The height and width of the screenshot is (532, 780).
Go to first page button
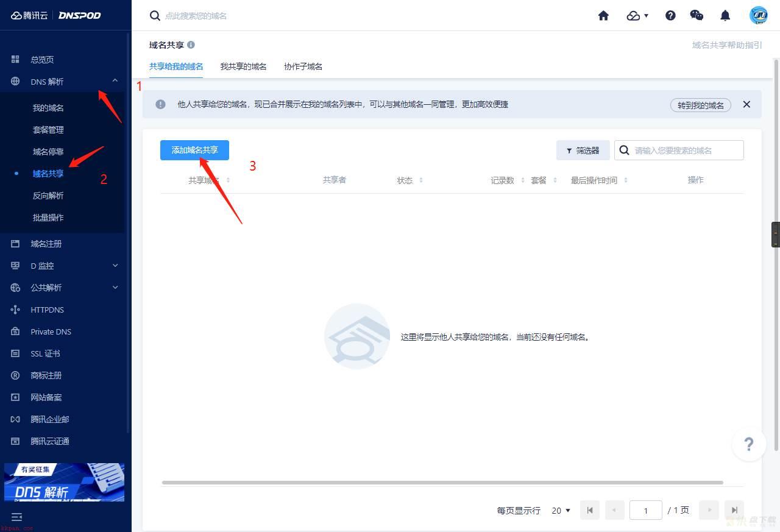pyautogui.click(x=590, y=510)
